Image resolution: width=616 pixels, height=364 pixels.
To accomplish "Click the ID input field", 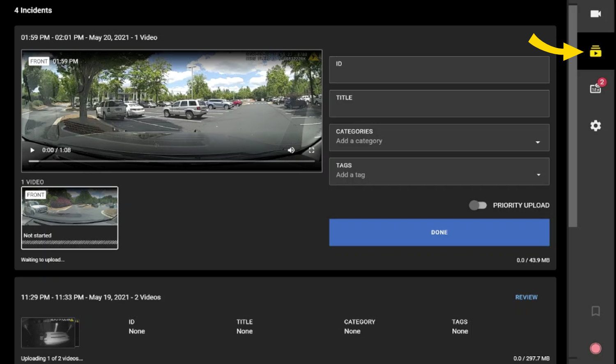I will point(439,70).
